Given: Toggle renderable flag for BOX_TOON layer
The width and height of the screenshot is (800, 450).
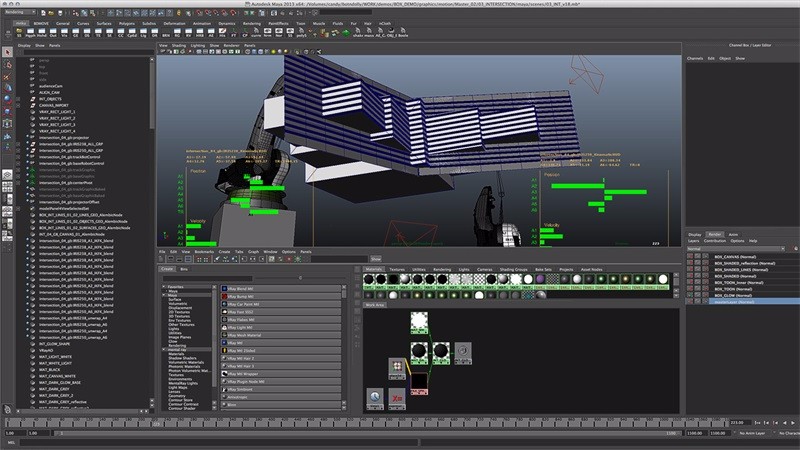Looking at the screenshot, I should [x=692, y=289].
